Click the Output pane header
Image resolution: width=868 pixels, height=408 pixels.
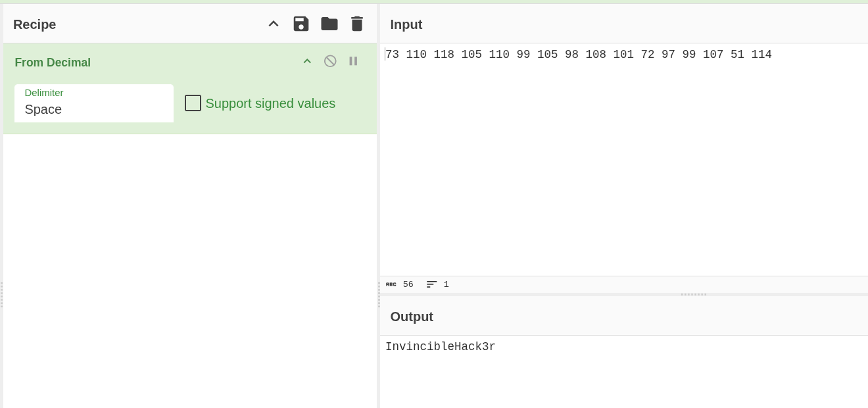click(x=412, y=317)
